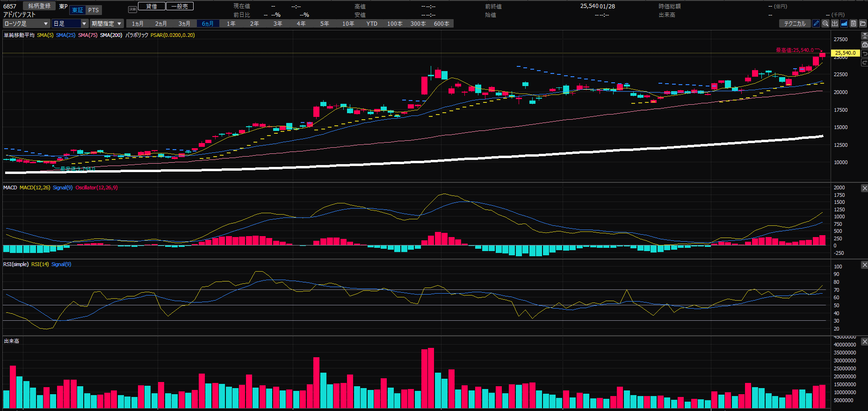
Task: Open saved chart settings folder icon
Action: coord(863,23)
